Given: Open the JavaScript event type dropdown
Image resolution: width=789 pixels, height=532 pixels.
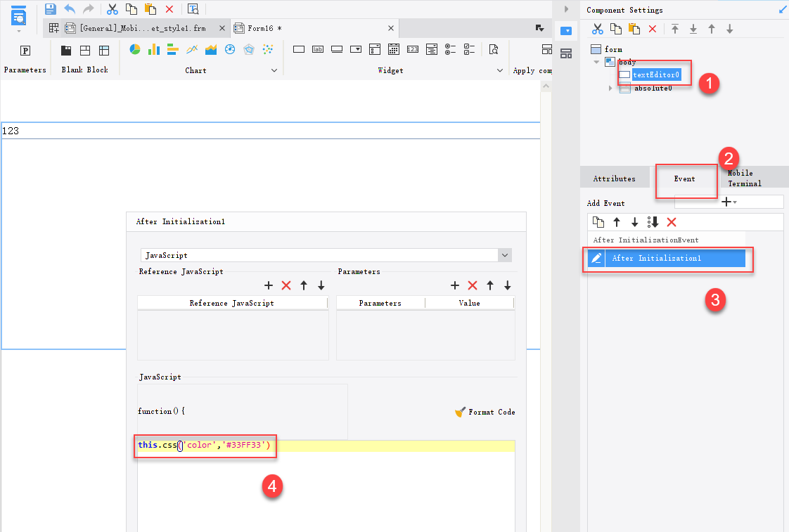Looking at the screenshot, I should tap(505, 255).
